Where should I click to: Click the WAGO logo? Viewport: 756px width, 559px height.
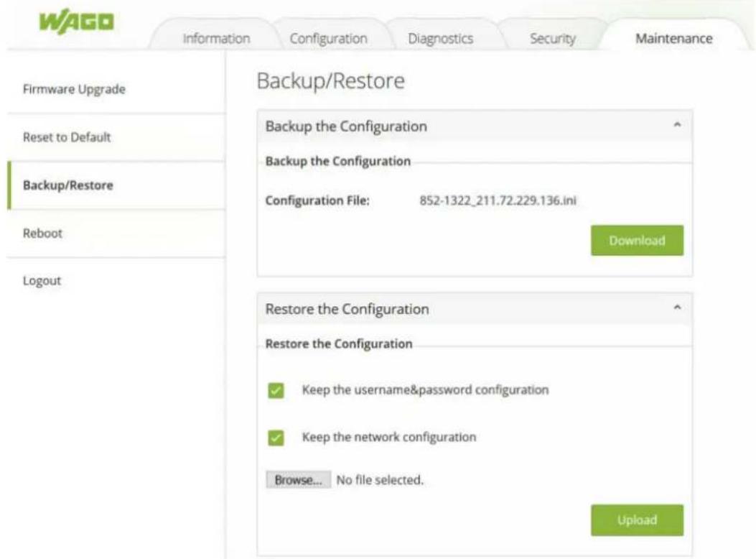[x=77, y=22]
